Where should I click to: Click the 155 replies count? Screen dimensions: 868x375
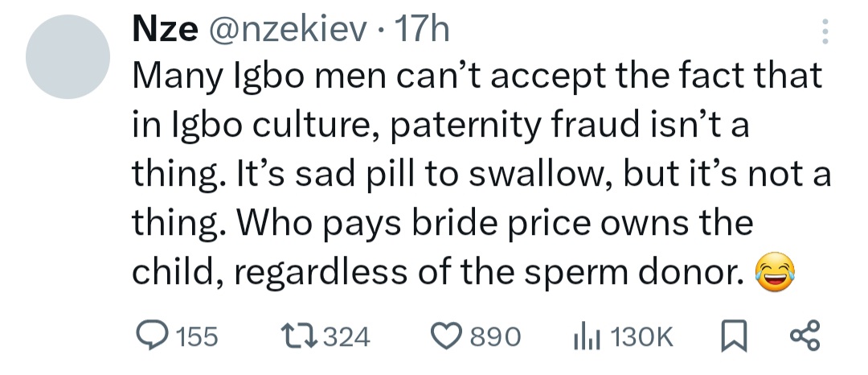[x=197, y=336]
